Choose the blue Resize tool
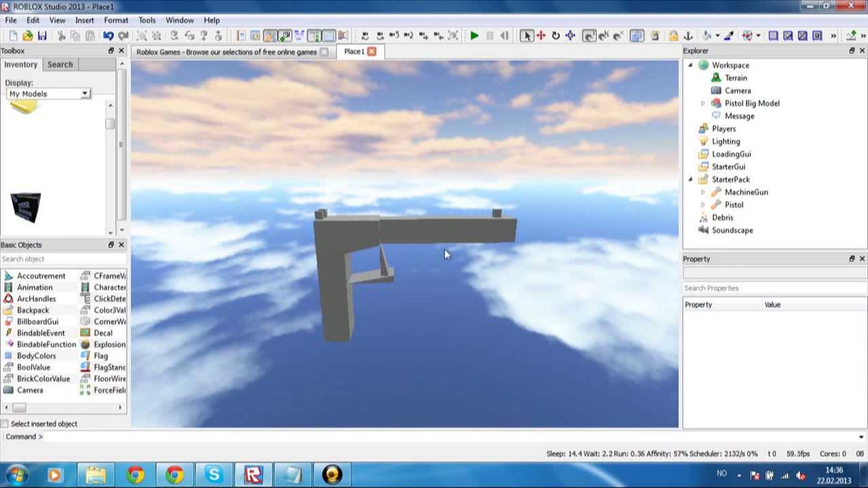 point(570,36)
